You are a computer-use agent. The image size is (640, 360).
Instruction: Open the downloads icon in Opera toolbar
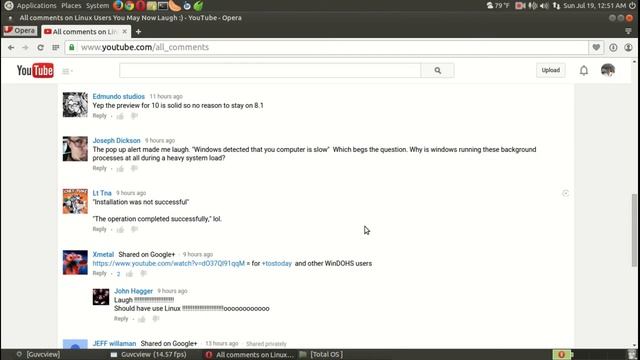click(613, 47)
